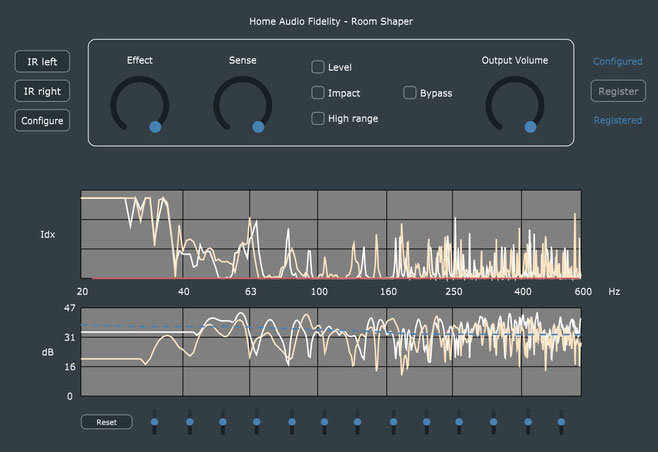Click the Registered status text
This screenshot has width=658, height=452.
coord(618,120)
